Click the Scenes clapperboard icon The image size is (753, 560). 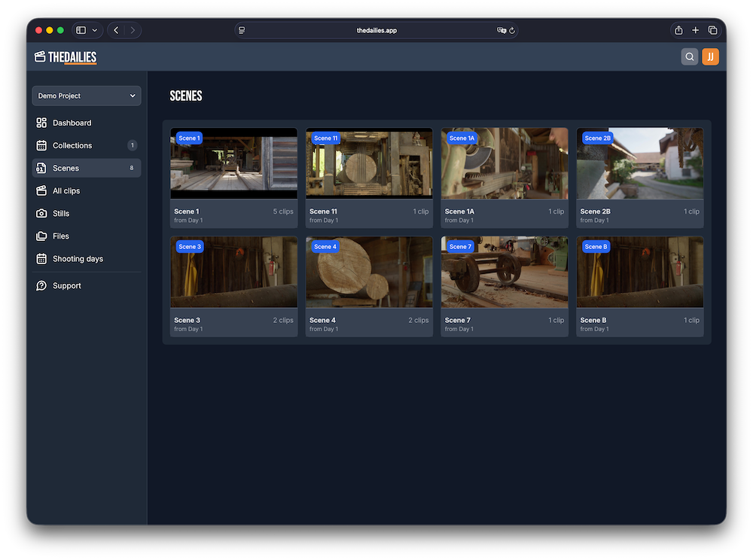tap(43, 168)
